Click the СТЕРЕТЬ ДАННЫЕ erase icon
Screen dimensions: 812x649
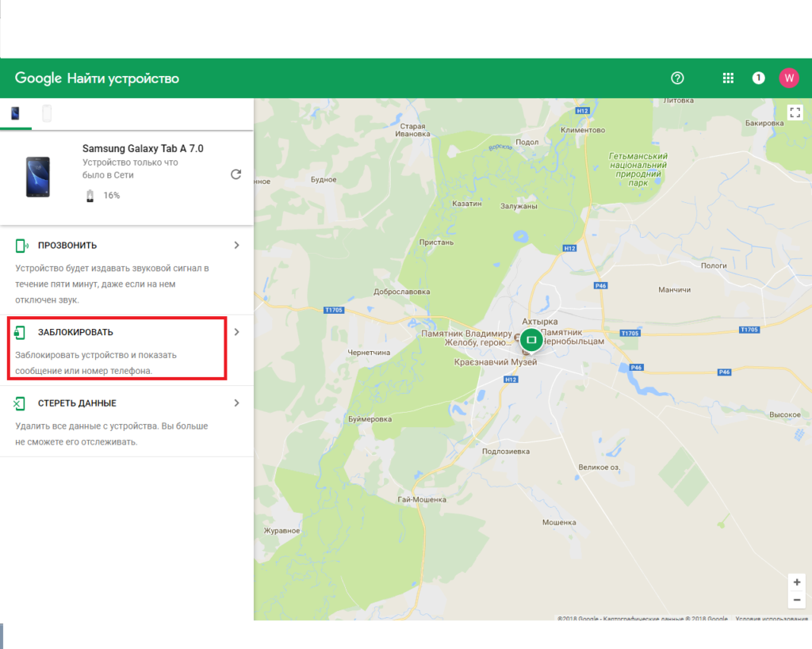coord(20,403)
